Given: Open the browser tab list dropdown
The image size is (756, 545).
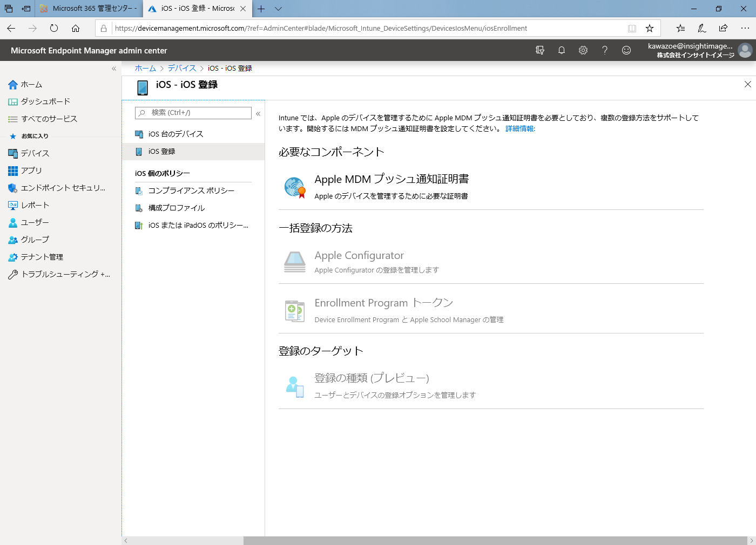Looking at the screenshot, I should point(278,9).
